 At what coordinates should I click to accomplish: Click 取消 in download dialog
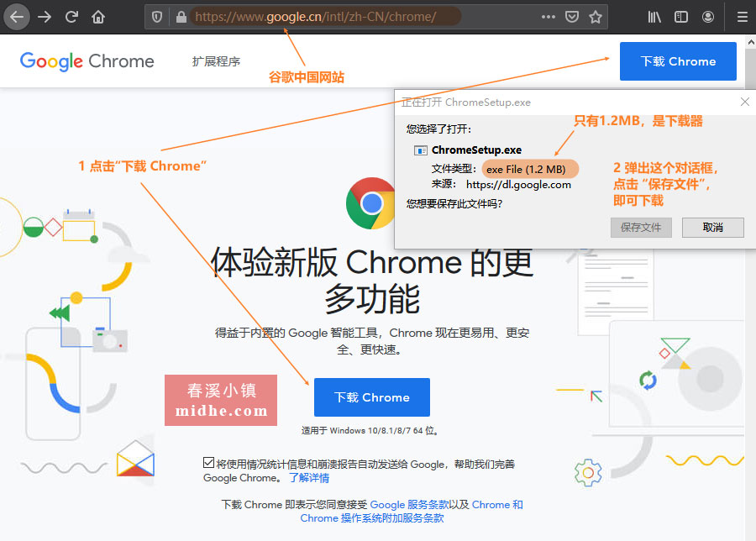coord(712,227)
